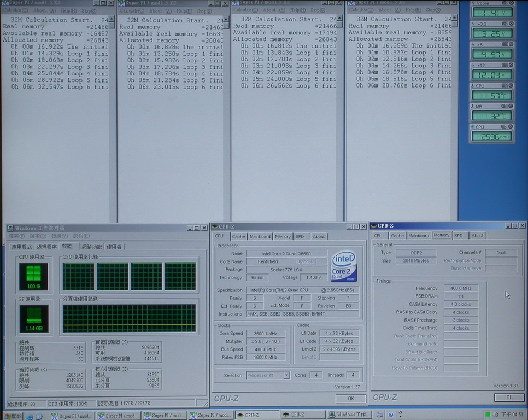Image resolution: width=528 pixels, height=420 pixels.
Task: Click the processor name Intel Core 2 Quad Q6600
Action: point(286,254)
